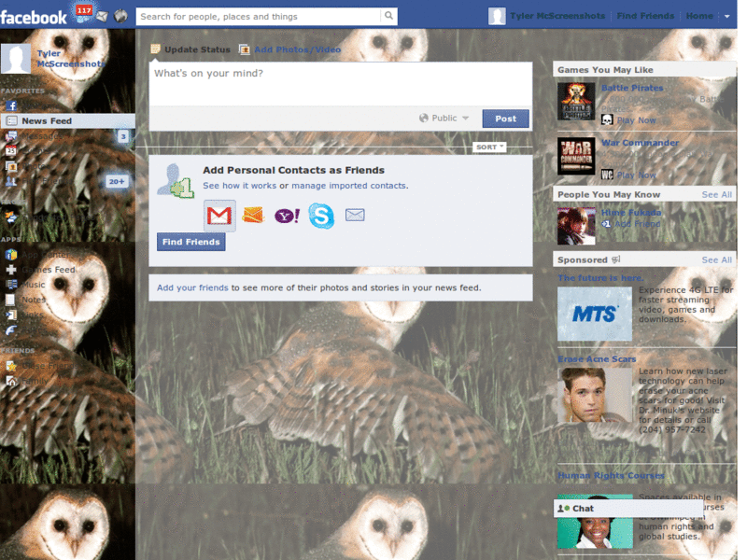
Task: Open the friend requests notification icon
Action: click(84, 14)
